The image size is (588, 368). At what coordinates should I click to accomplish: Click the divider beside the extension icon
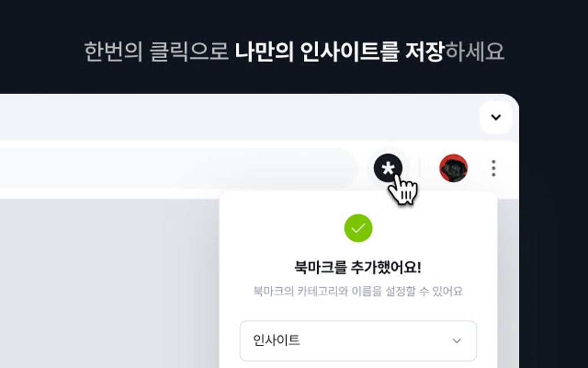[x=420, y=168]
